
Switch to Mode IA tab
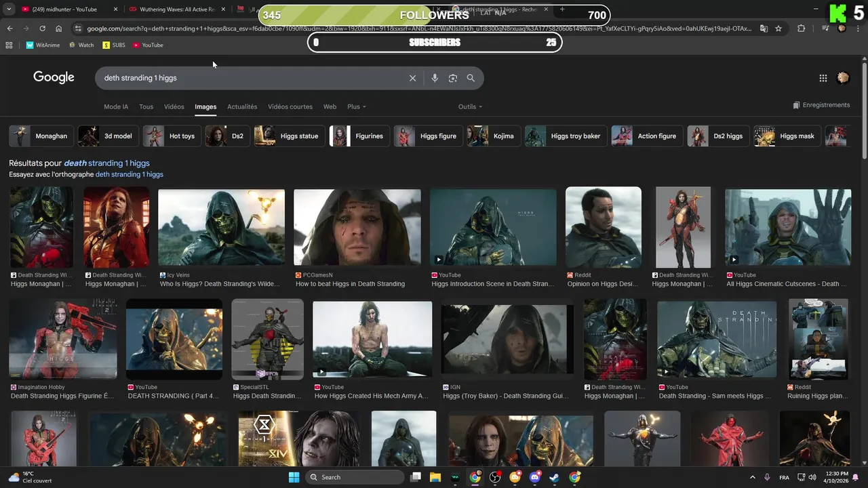(116, 106)
